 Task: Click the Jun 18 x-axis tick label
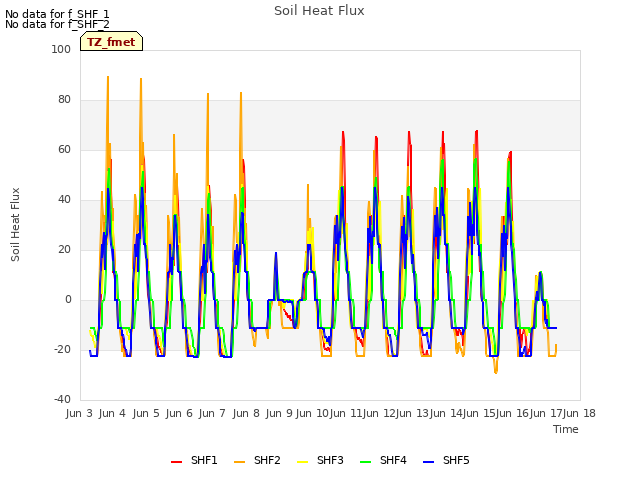click(x=579, y=413)
